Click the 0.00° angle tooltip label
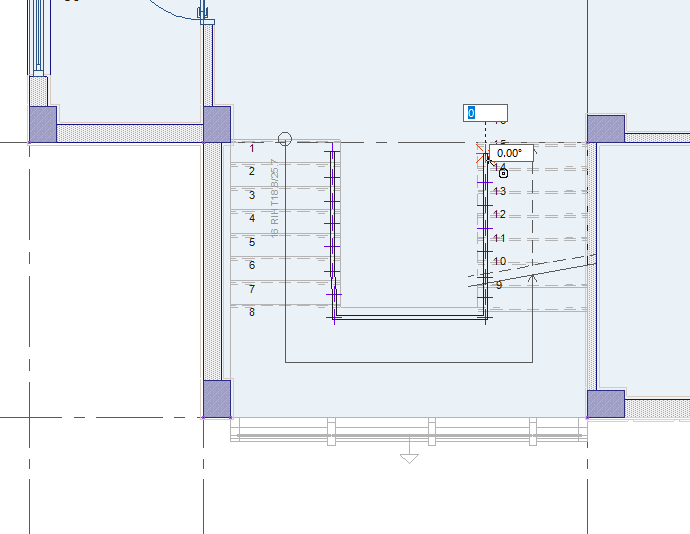The image size is (690, 534). [510, 153]
